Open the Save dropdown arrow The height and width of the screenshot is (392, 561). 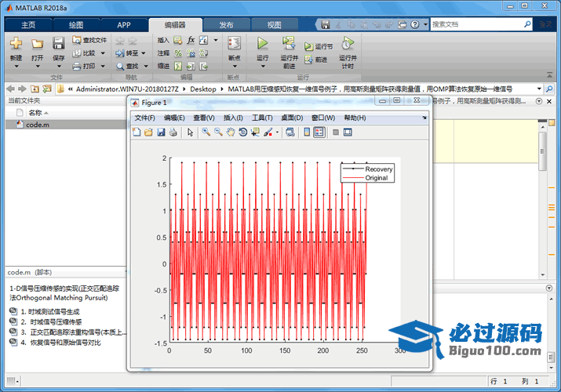pyautogui.click(x=59, y=67)
